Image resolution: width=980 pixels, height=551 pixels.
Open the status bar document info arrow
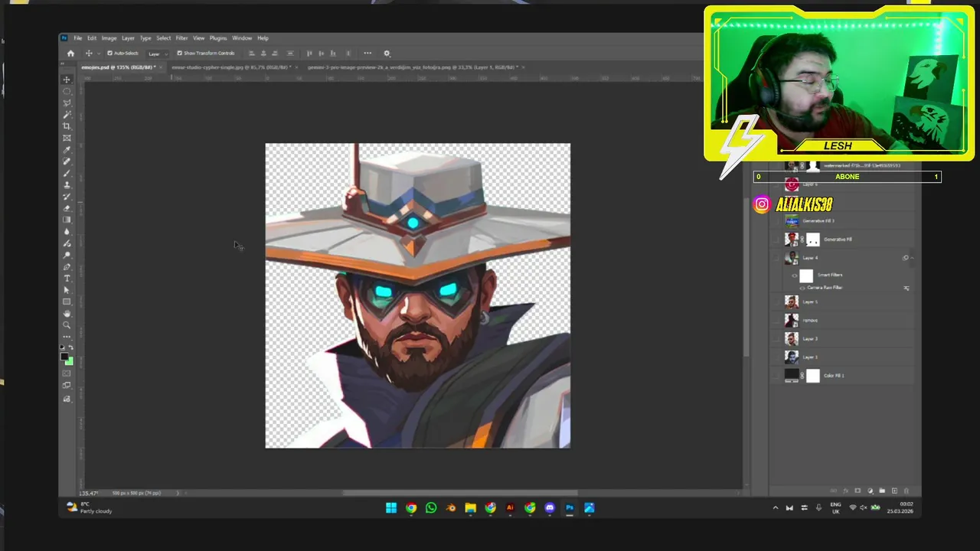(178, 493)
